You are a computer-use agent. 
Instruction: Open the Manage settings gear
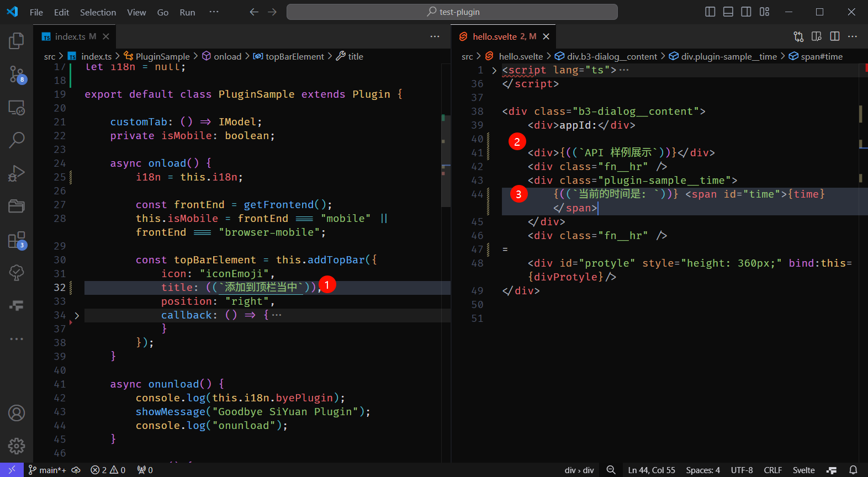[17, 446]
